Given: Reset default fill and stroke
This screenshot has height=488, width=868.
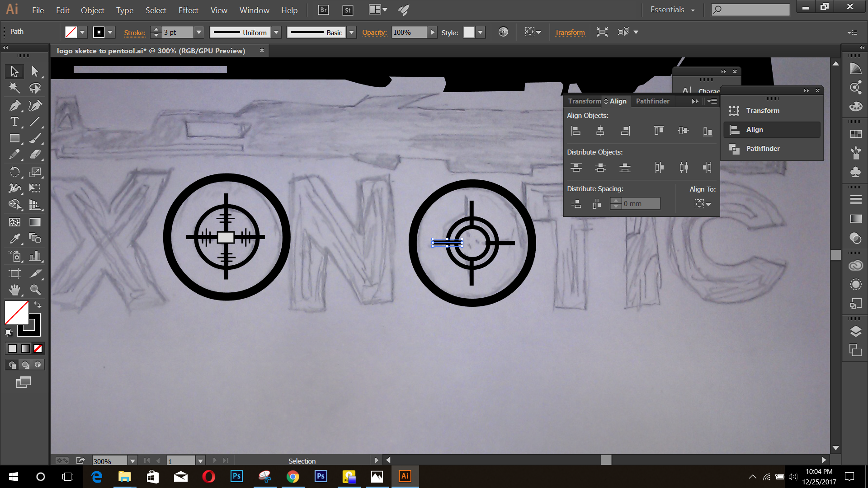Looking at the screenshot, I should (x=9, y=333).
